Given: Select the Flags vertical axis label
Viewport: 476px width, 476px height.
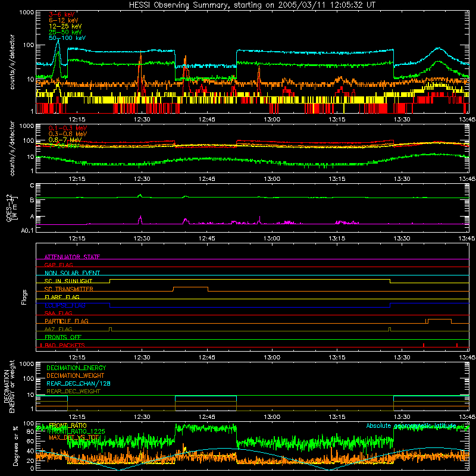Looking at the screenshot, I should click(x=24, y=297).
